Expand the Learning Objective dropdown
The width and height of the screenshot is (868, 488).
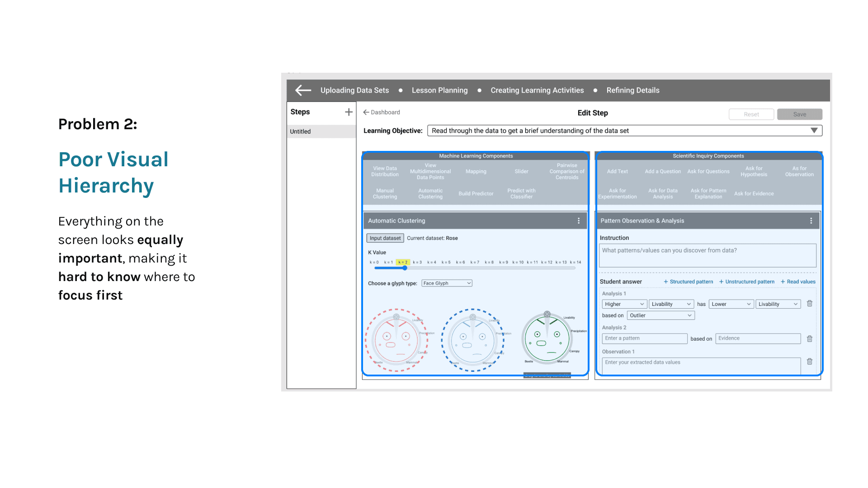point(814,131)
